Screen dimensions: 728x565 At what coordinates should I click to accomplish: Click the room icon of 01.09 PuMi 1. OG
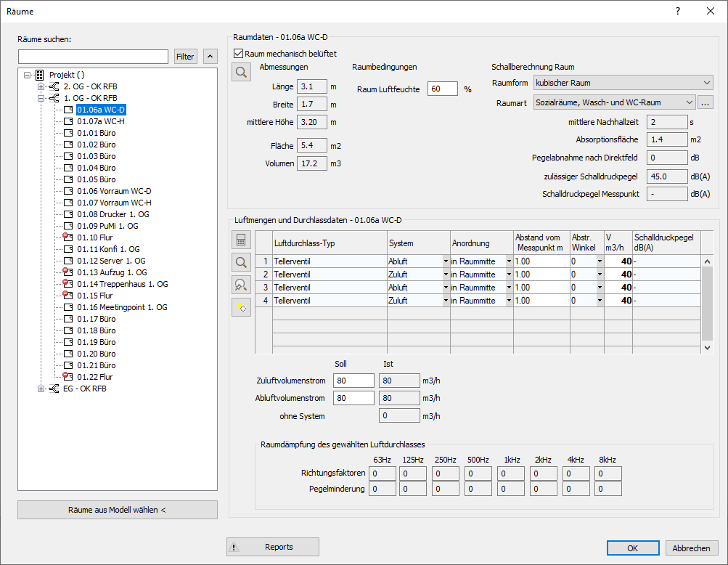click(68, 226)
